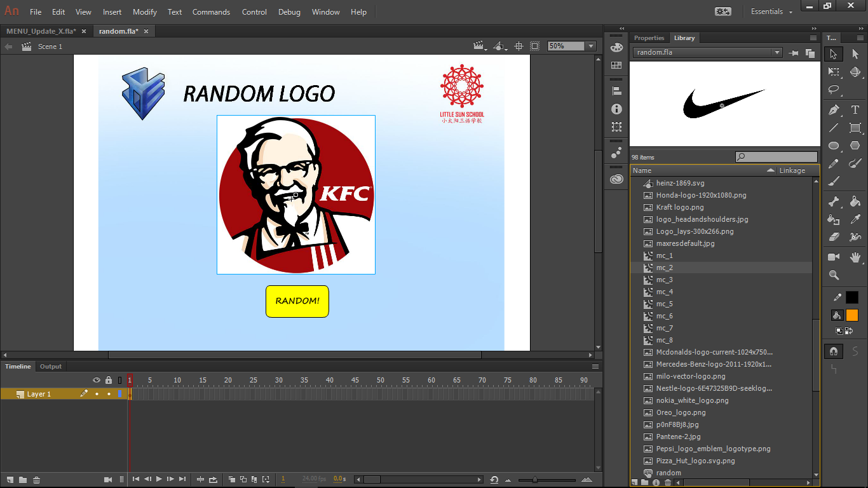
Task: Create a new layer in timeline
Action: pos(10,480)
